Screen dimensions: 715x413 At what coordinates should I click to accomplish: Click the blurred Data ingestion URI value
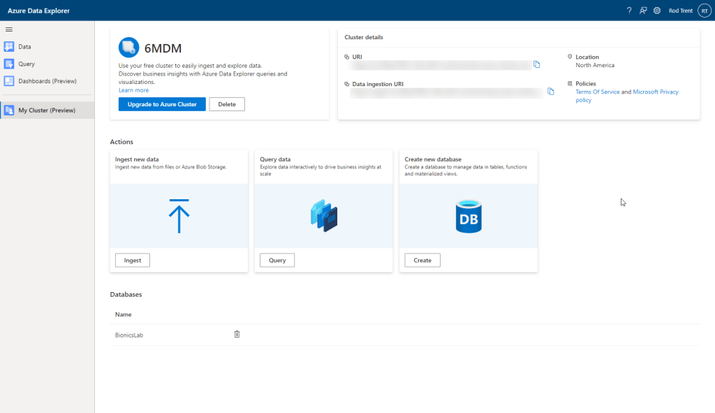(x=447, y=93)
